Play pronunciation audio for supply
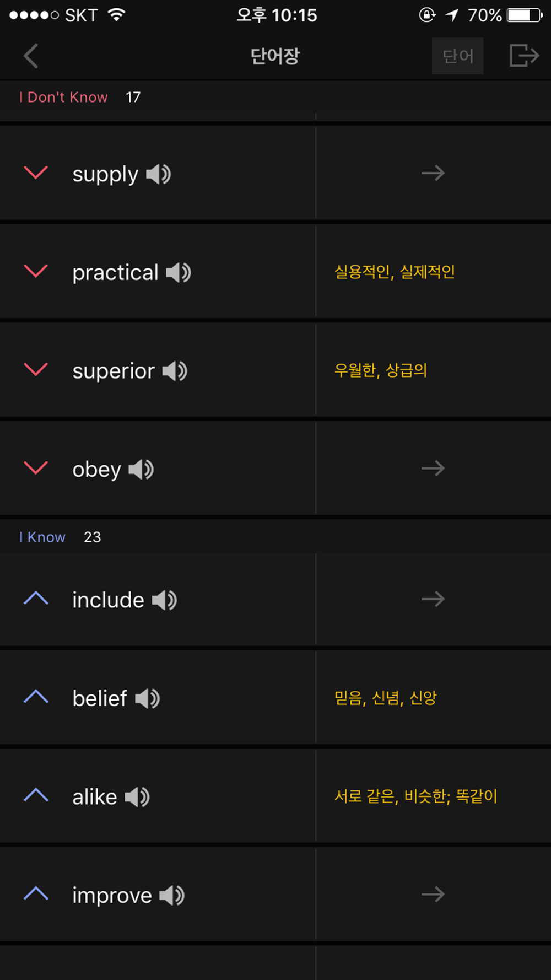551x980 pixels. click(x=159, y=174)
